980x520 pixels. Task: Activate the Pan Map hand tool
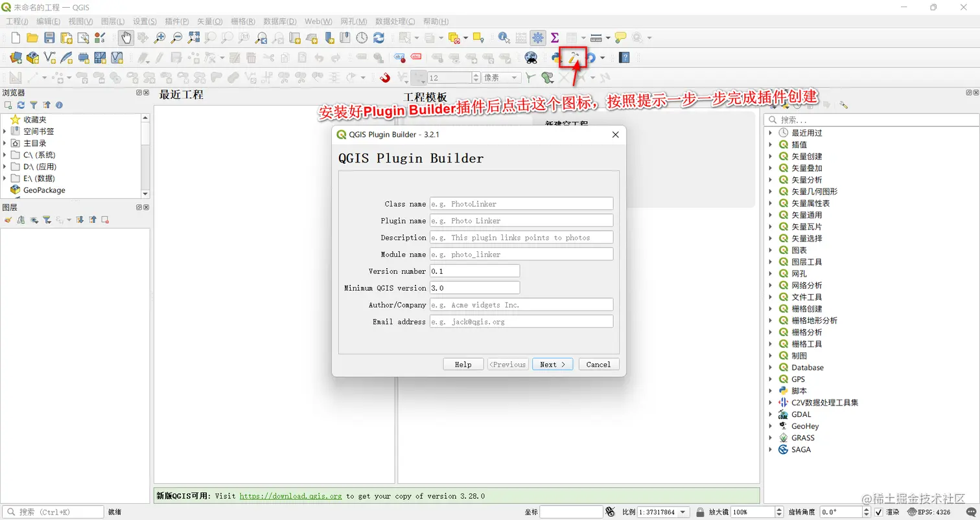coord(125,37)
